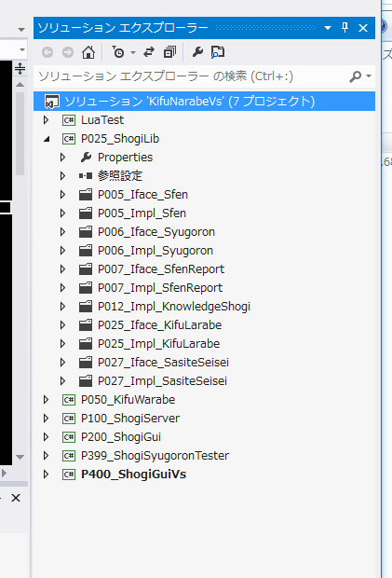392x578 pixels.
Task: Select the P400_ShogiGuiVs project name
Action: tap(133, 474)
